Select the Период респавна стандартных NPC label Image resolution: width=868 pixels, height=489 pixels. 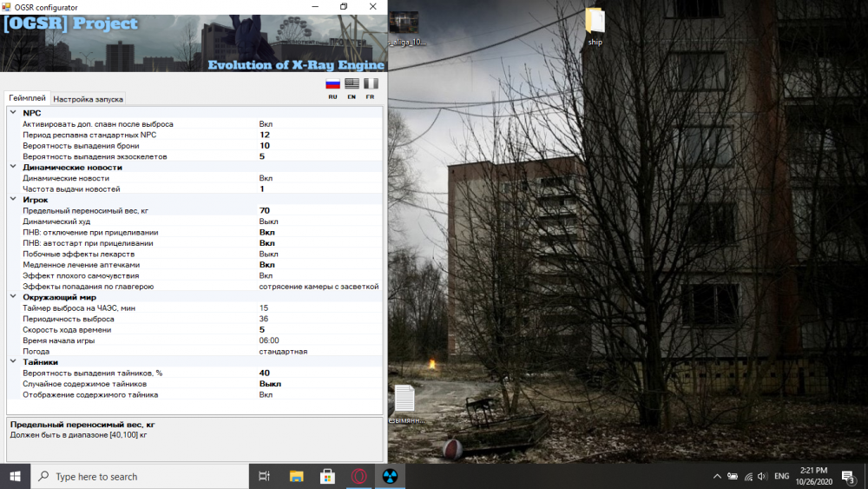[x=89, y=135]
